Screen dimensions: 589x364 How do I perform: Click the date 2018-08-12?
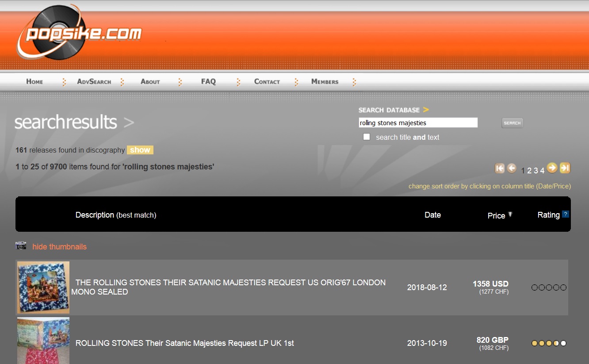[x=427, y=287]
